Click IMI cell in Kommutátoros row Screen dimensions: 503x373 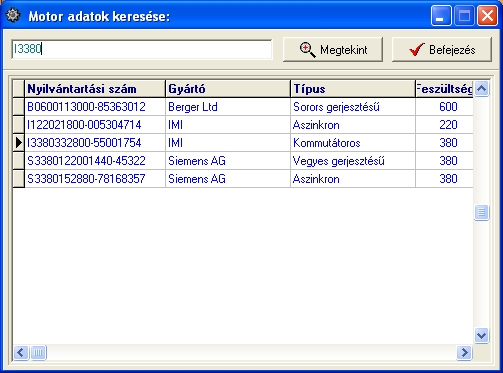tap(228, 143)
